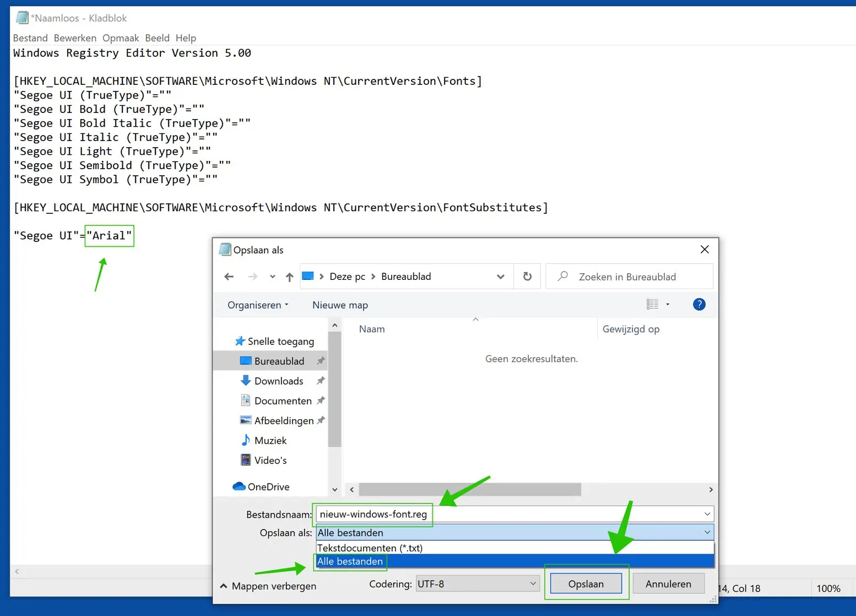856x616 pixels.
Task: Open the Codering UTF-8 dropdown
Action: 477,583
